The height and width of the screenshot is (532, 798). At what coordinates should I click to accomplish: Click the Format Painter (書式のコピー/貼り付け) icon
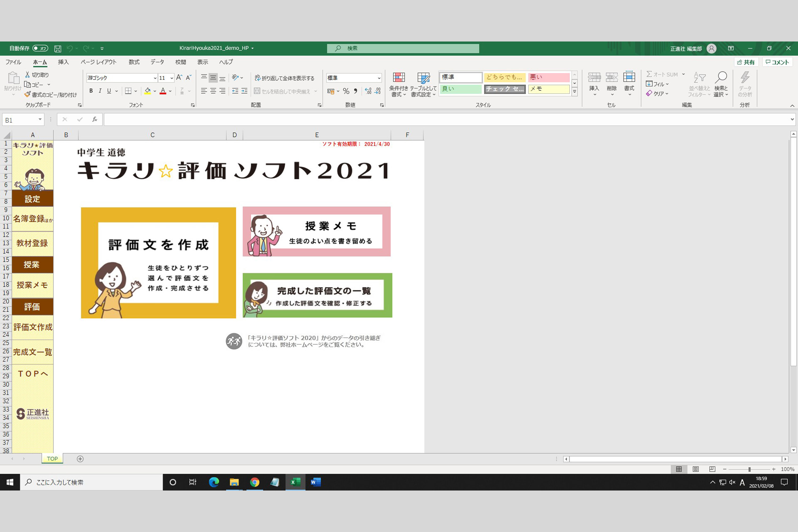coord(27,94)
